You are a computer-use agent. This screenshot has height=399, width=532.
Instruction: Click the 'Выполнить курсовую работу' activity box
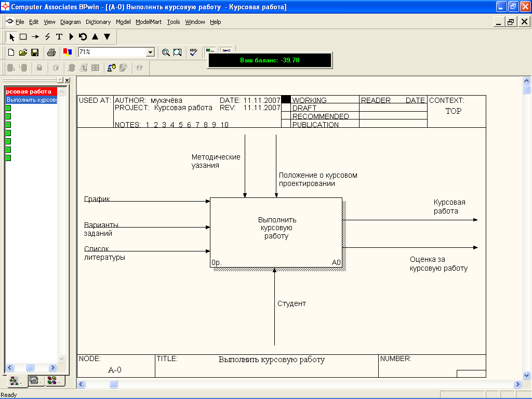(276, 232)
